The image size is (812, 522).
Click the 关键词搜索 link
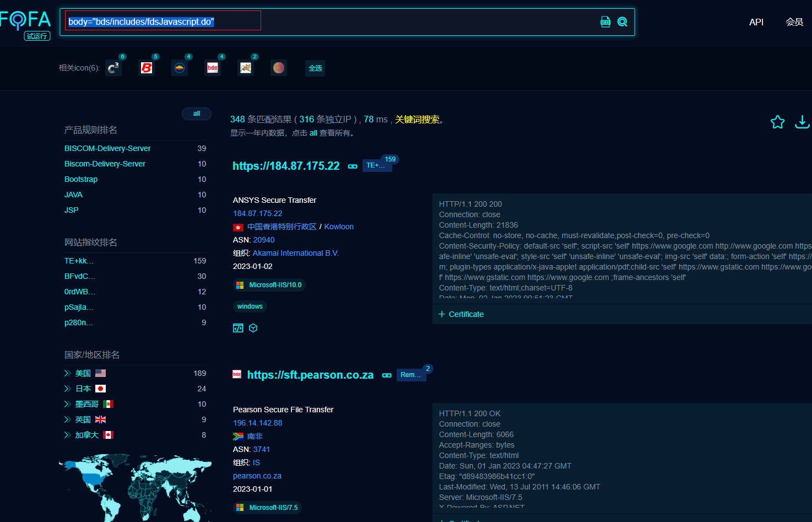417,119
